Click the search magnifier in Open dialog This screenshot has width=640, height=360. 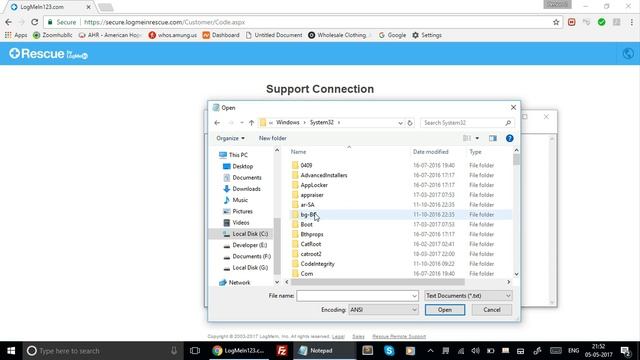508,122
